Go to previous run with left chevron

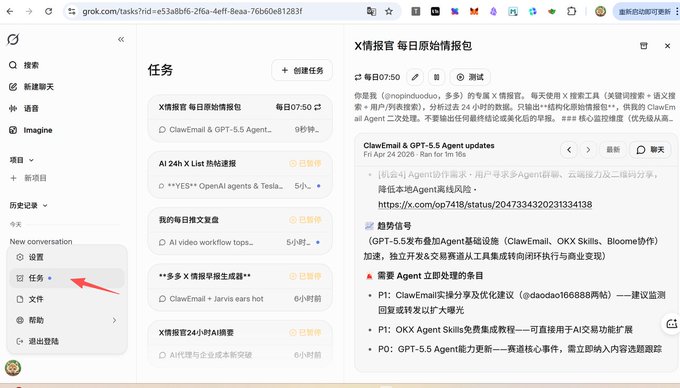click(569, 150)
